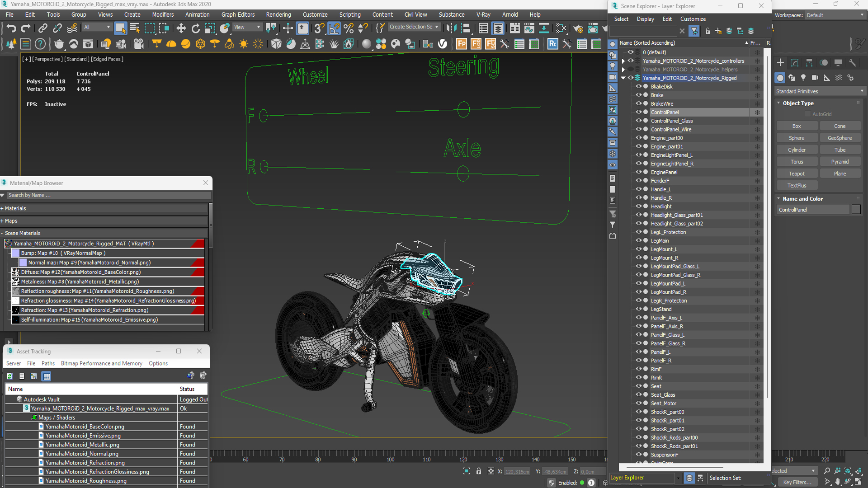This screenshot has height=488, width=868.
Task: Toggle visibility of the Seat object
Action: (x=639, y=386)
